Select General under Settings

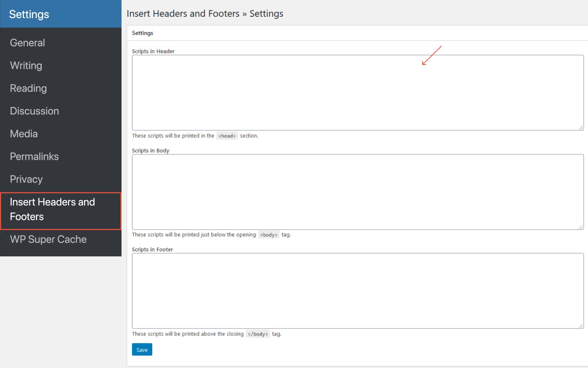[x=27, y=42]
